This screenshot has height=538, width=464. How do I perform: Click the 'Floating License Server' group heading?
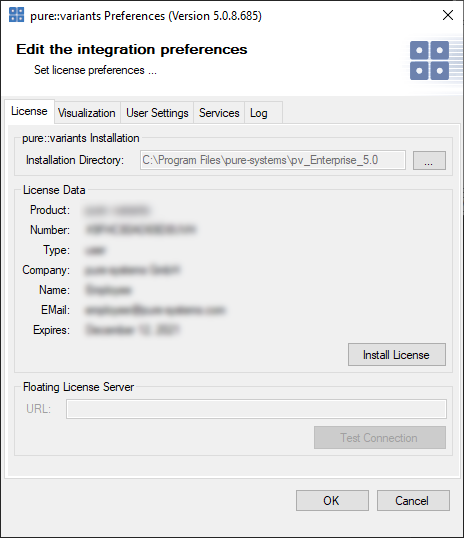coord(78,387)
